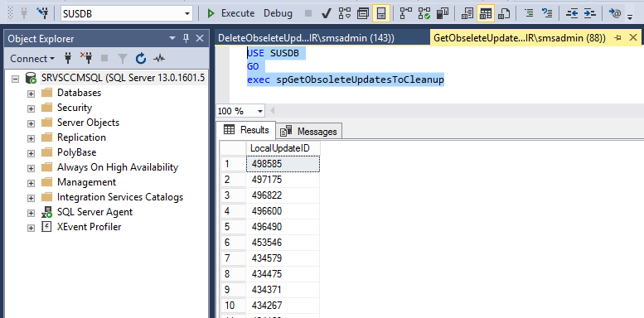Open the SUSDB database dropdown
Screen dimensions: 644x318
pyautogui.click(x=187, y=13)
